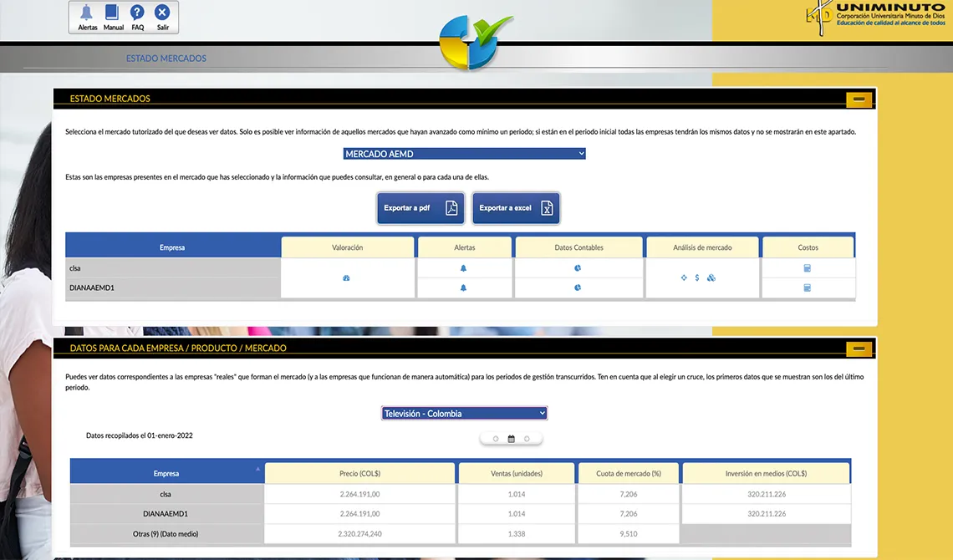Open accounting data chart for DIANAAEMD1
The width and height of the screenshot is (953, 560).
[x=578, y=288]
